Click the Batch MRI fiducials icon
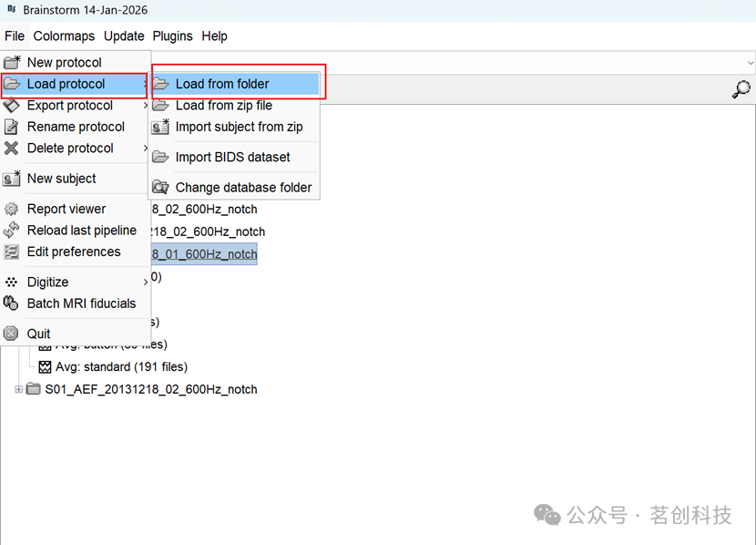The image size is (756, 545). (12, 303)
